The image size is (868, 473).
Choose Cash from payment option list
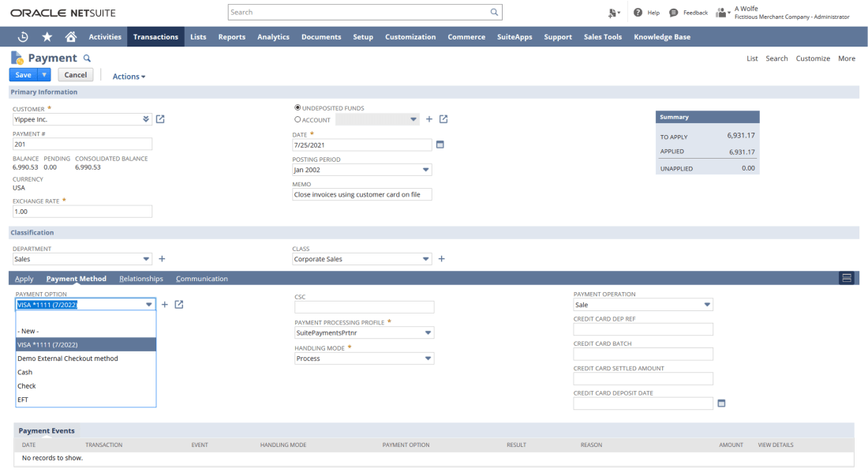pos(25,372)
